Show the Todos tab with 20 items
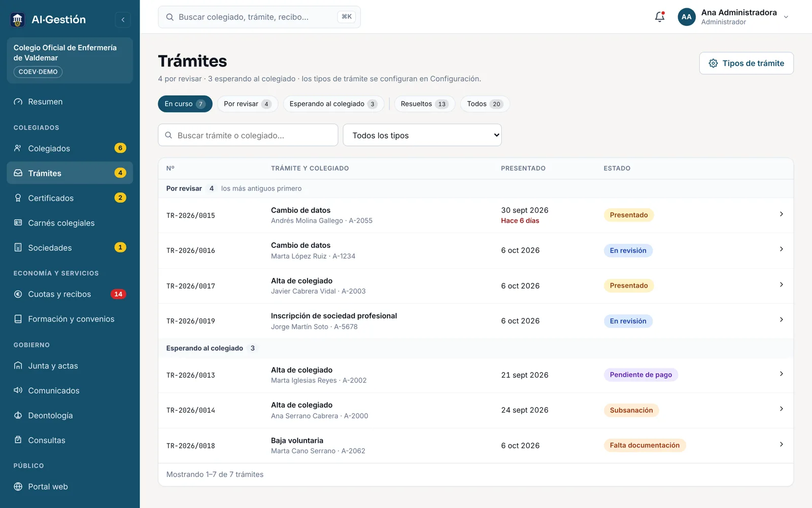 (485, 104)
